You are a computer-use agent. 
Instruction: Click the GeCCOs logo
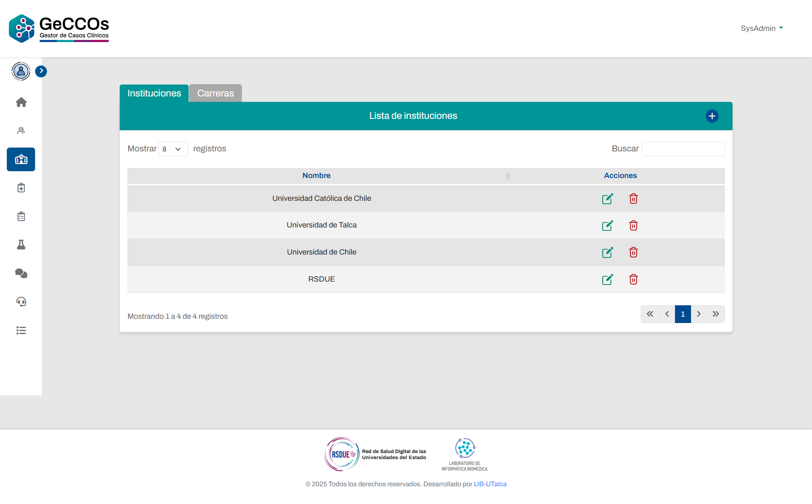pyautogui.click(x=59, y=28)
